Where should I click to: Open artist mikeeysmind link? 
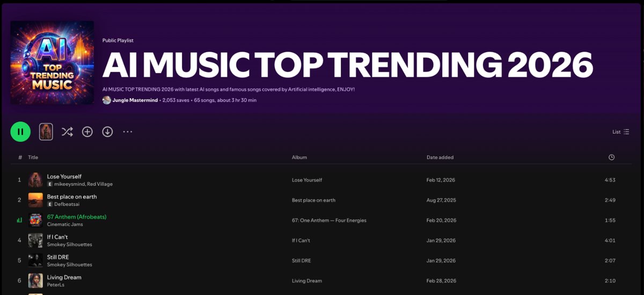[69, 184]
